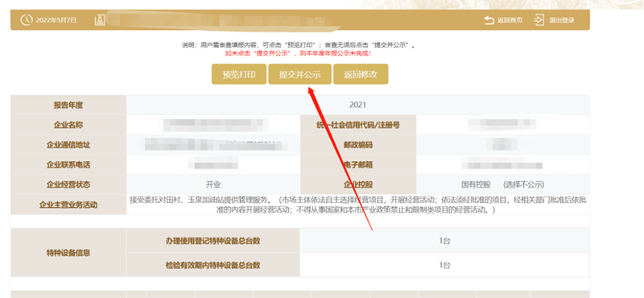The width and height of the screenshot is (644, 298).
Task: Click the return-home arrow icon
Action: [489, 20]
